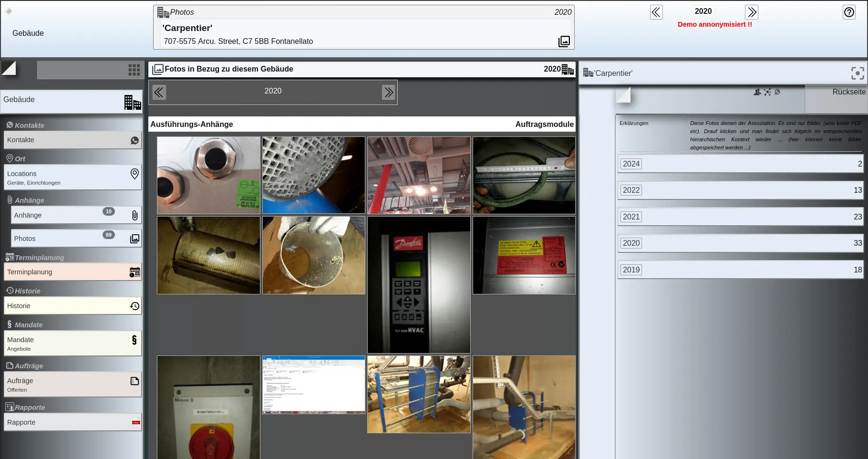Viewport: 868px width, 459px height.
Task: Click the Gebäude building icon in sidebar
Action: click(133, 102)
